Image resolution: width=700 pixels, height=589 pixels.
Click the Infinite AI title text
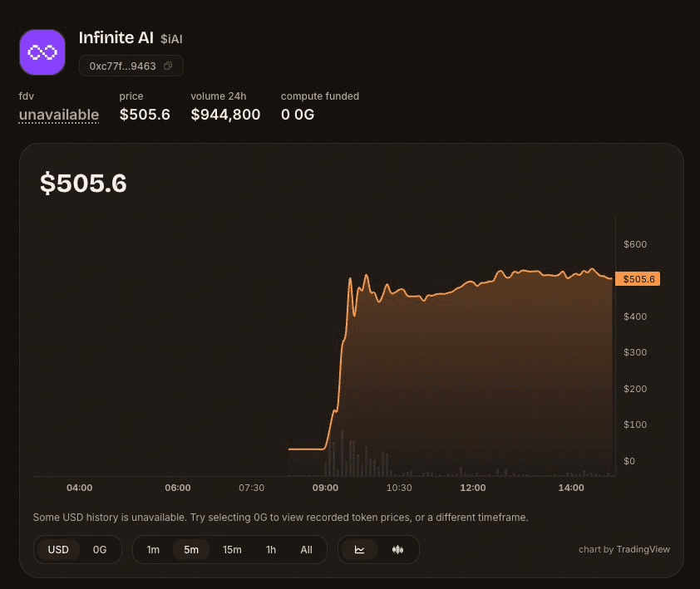coord(116,38)
